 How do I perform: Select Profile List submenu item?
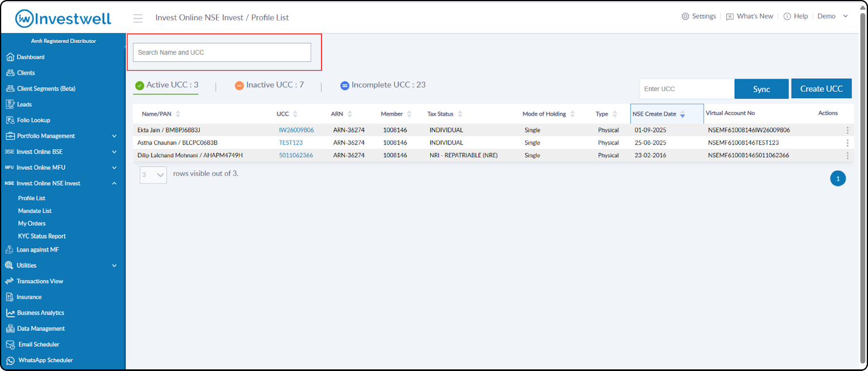click(x=31, y=198)
